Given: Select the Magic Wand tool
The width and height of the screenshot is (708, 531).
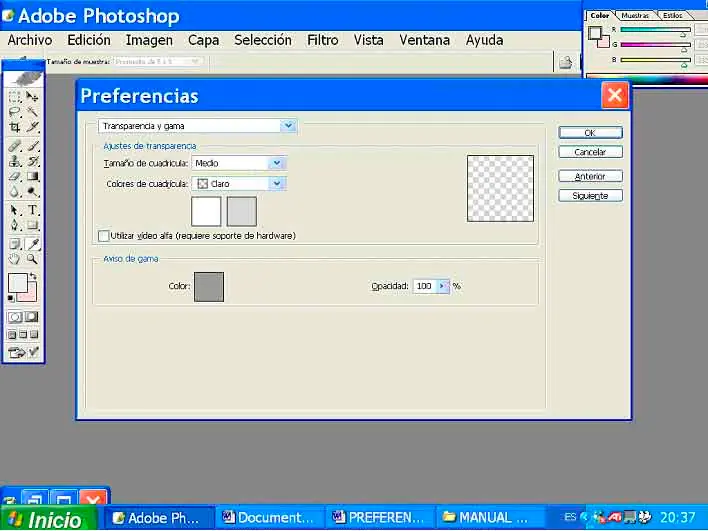Looking at the screenshot, I should [32, 112].
